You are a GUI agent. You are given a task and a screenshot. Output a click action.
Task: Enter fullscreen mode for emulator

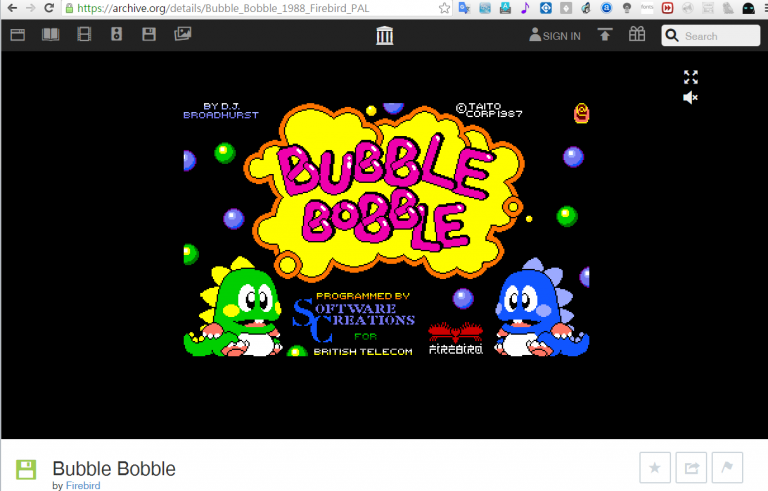pos(691,77)
